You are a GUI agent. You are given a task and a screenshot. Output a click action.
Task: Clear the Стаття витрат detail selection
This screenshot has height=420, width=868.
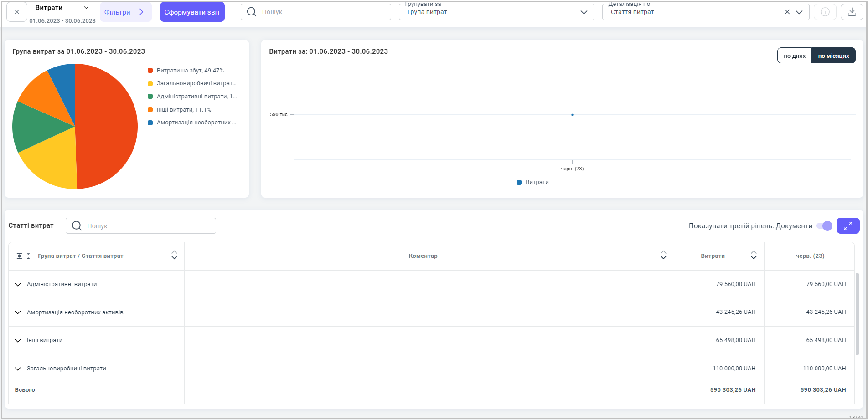pyautogui.click(x=787, y=12)
